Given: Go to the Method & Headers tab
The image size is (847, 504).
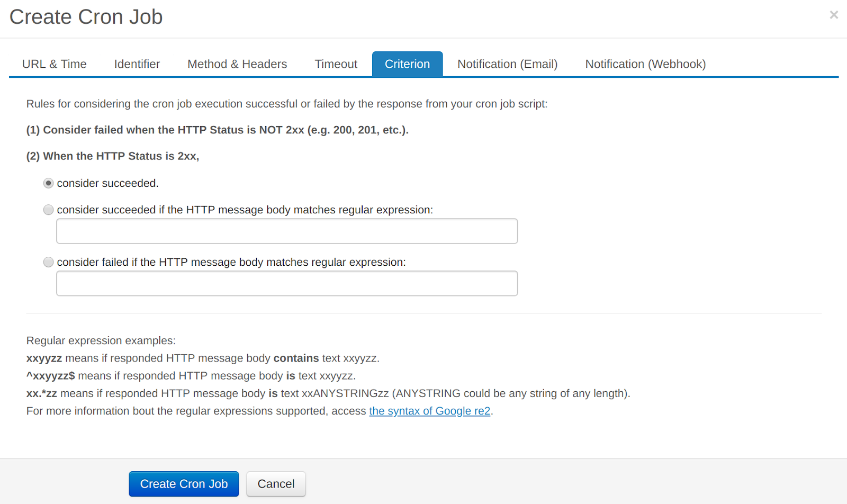Looking at the screenshot, I should point(237,64).
